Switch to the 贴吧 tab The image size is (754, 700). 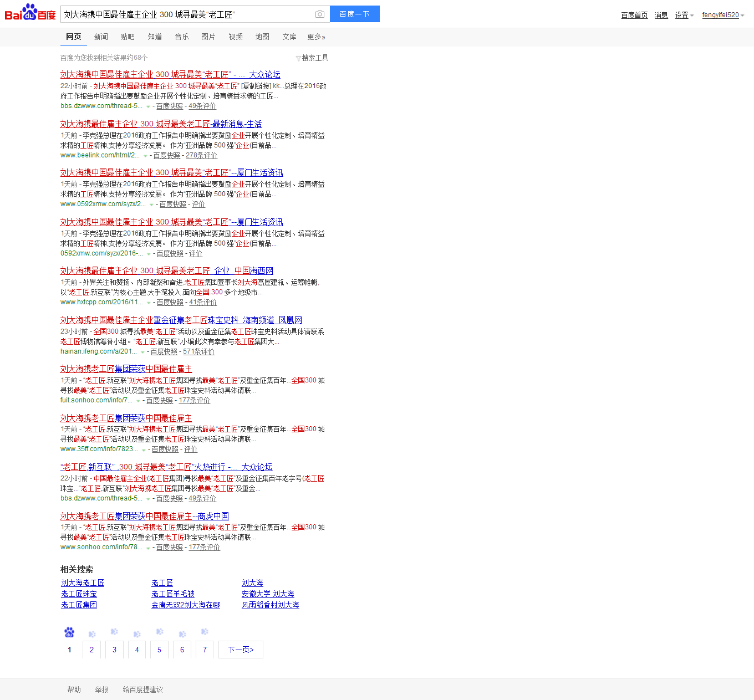[x=128, y=37]
